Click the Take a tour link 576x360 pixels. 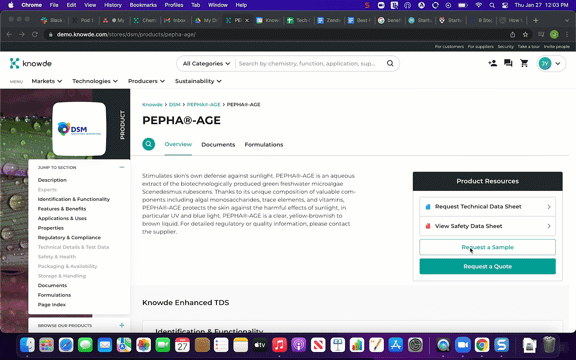(x=529, y=47)
